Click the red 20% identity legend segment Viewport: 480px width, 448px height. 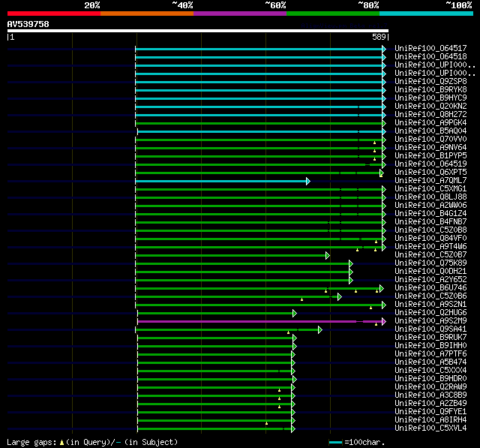[x=54, y=14]
